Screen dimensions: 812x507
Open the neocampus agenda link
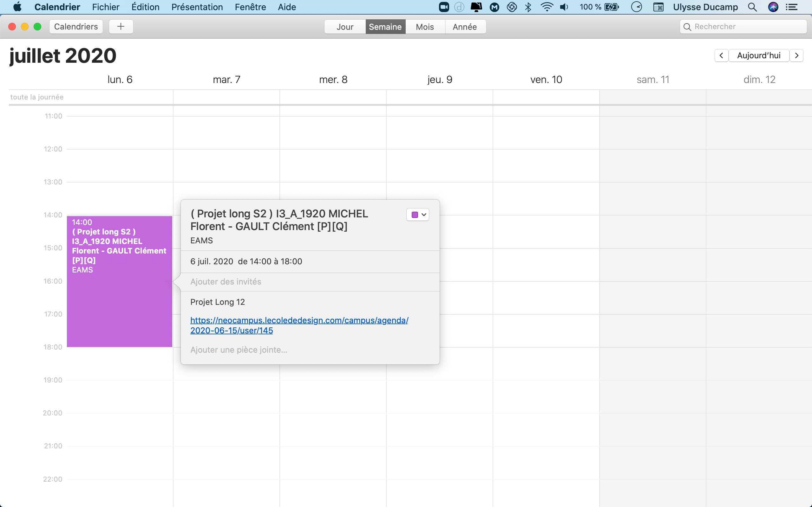pyautogui.click(x=299, y=321)
